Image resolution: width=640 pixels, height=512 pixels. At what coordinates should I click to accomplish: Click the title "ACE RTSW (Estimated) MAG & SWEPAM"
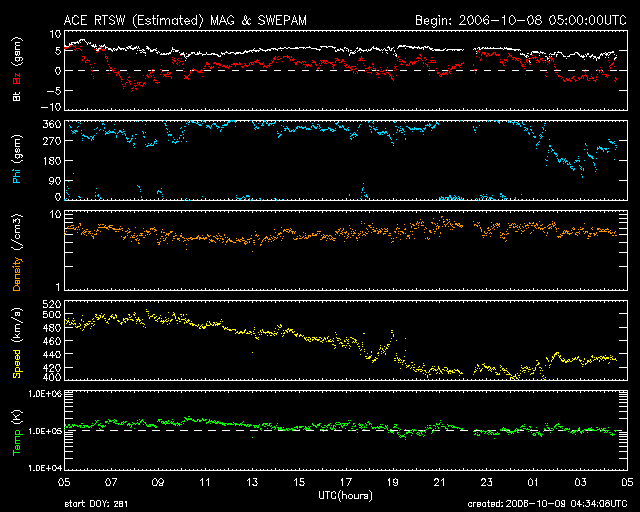185,20
